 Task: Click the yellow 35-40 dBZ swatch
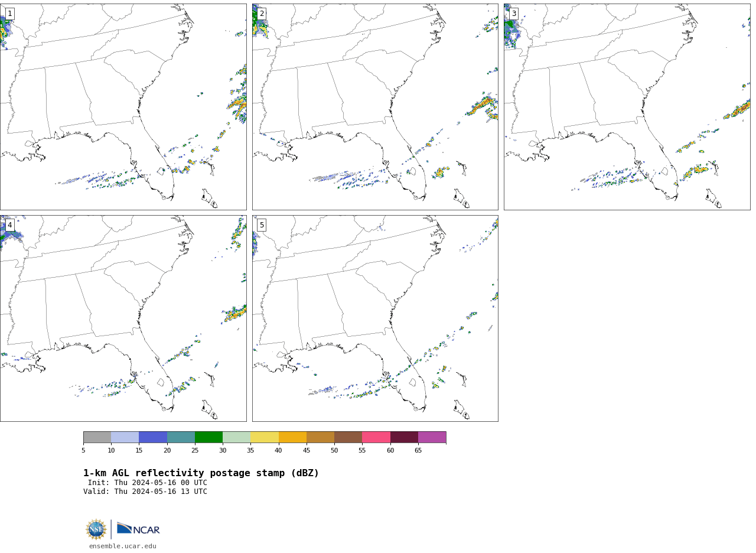[265, 437]
